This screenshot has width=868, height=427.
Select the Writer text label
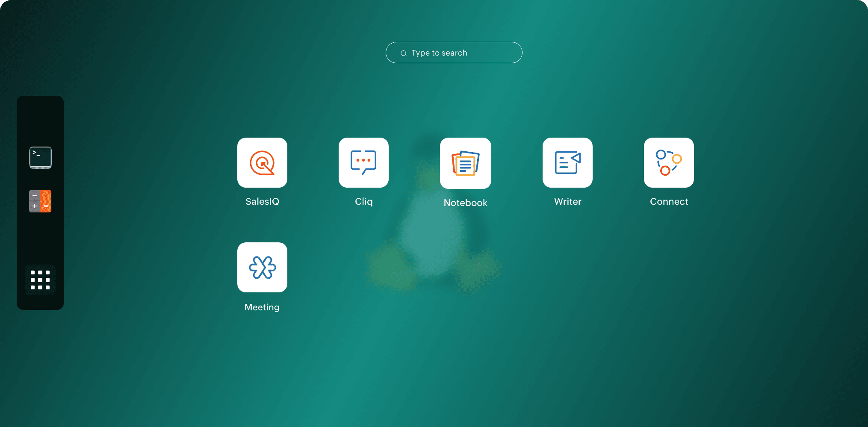(567, 201)
